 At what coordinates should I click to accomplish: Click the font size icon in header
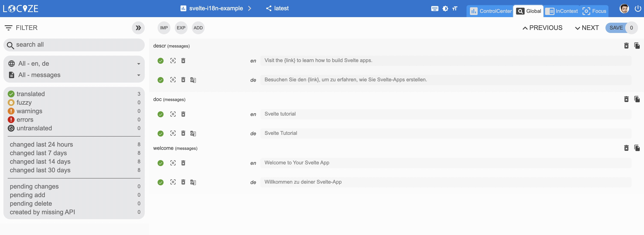pos(455,9)
